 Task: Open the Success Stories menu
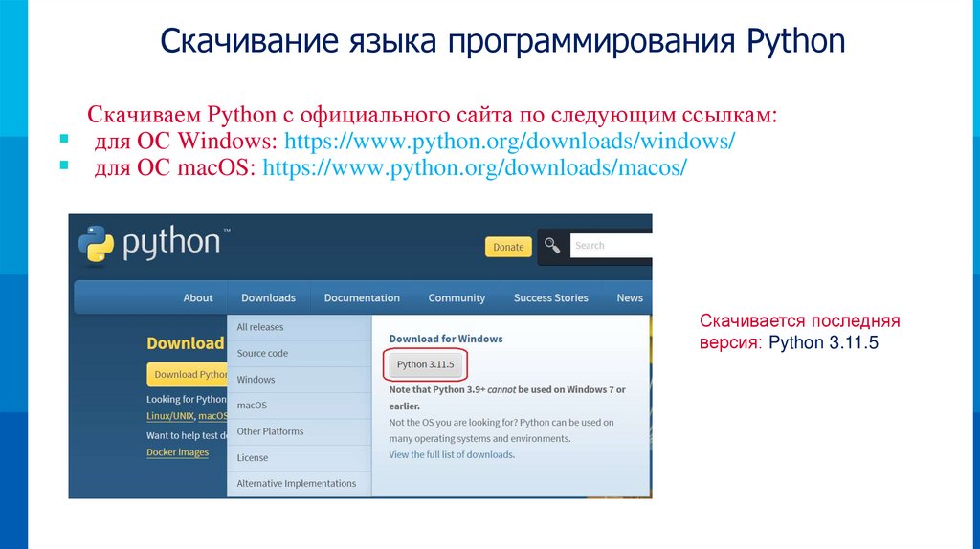tap(550, 297)
